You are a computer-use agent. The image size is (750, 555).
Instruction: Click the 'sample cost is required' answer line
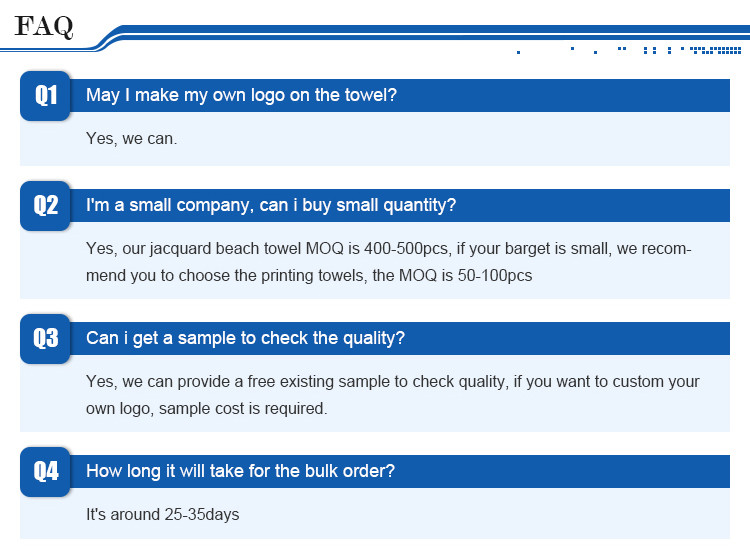tap(207, 409)
